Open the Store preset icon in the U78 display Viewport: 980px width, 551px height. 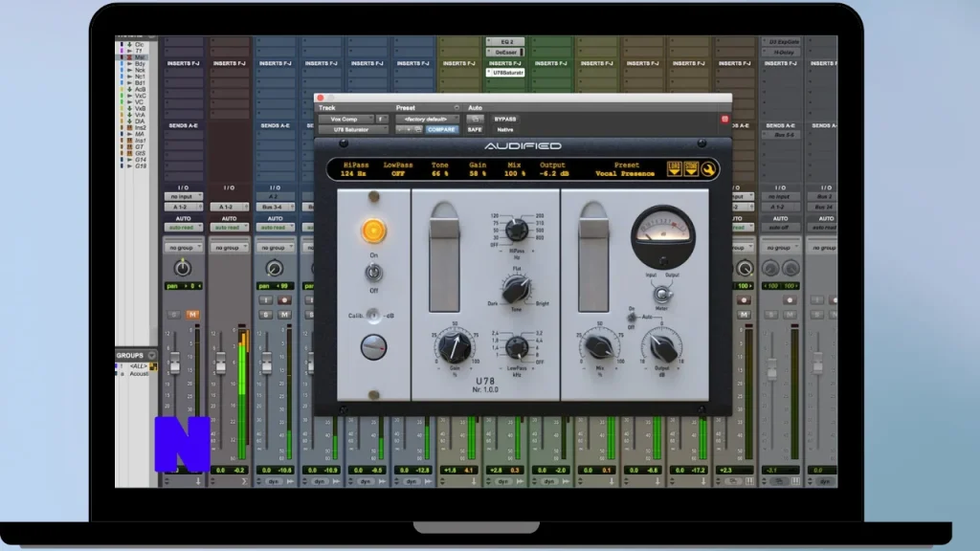tap(691, 168)
